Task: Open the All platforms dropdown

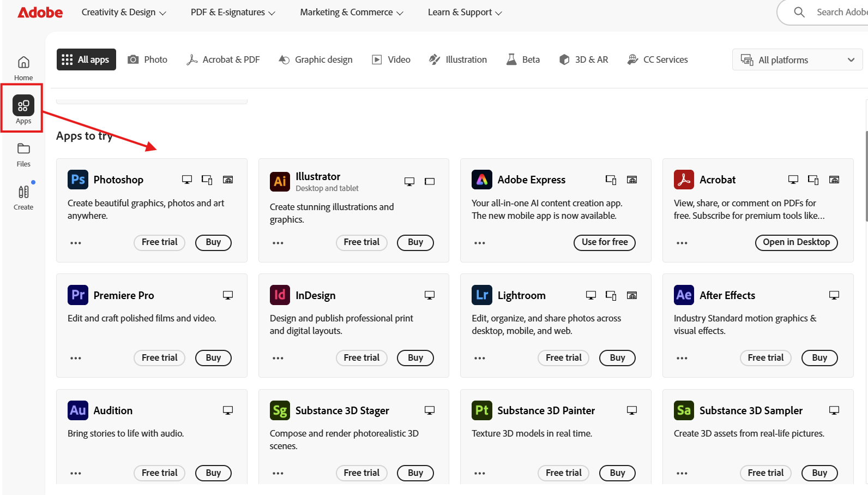Action: point(797,60)
